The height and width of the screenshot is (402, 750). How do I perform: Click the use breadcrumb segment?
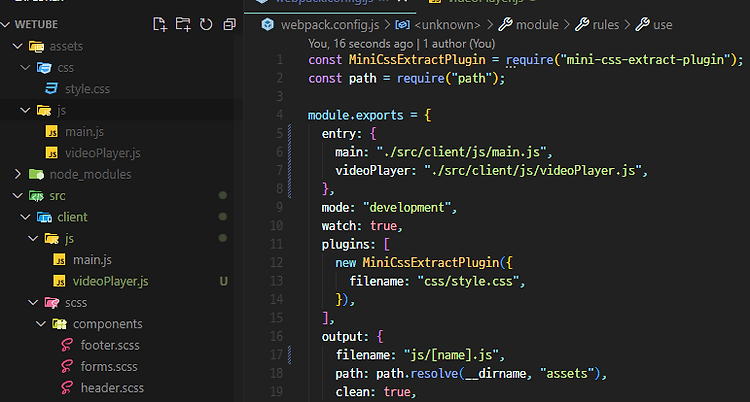coord(662,25)
